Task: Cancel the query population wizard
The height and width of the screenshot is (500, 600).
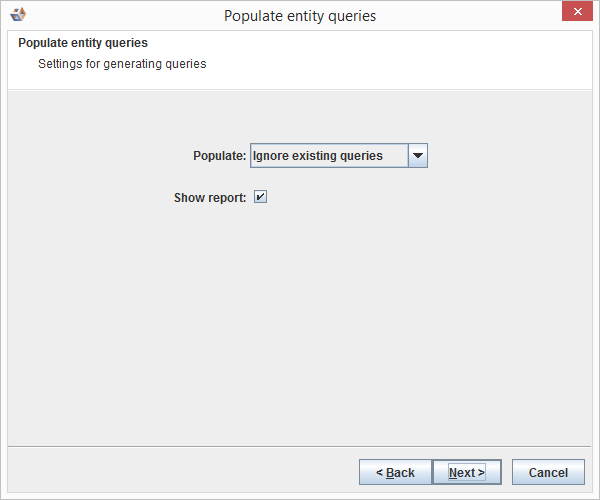Action: tap(548, 472)
